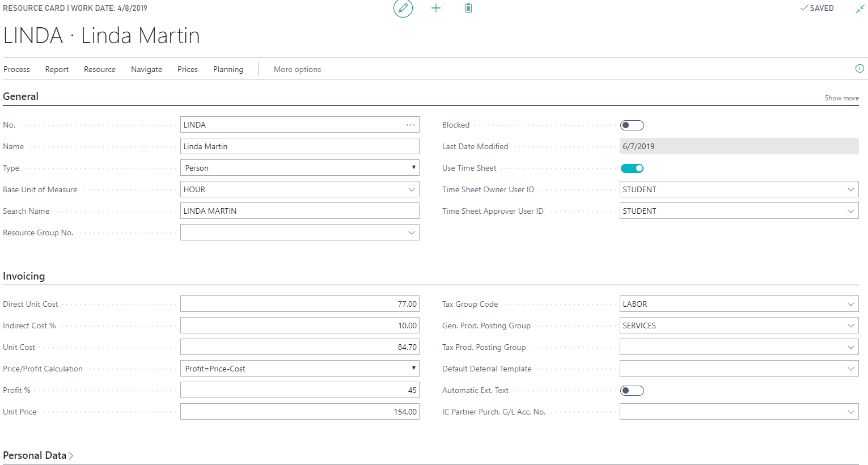This screenshot has width=868, height=465.
Task: Expand the Personal Data section
Action: [x=38, y=455]
